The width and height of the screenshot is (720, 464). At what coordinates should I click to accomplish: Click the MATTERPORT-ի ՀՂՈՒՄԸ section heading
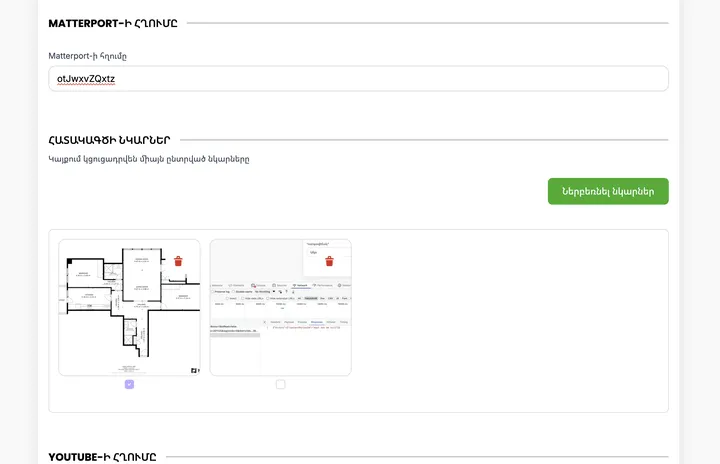pyautogui.click(x=113, y=23)
